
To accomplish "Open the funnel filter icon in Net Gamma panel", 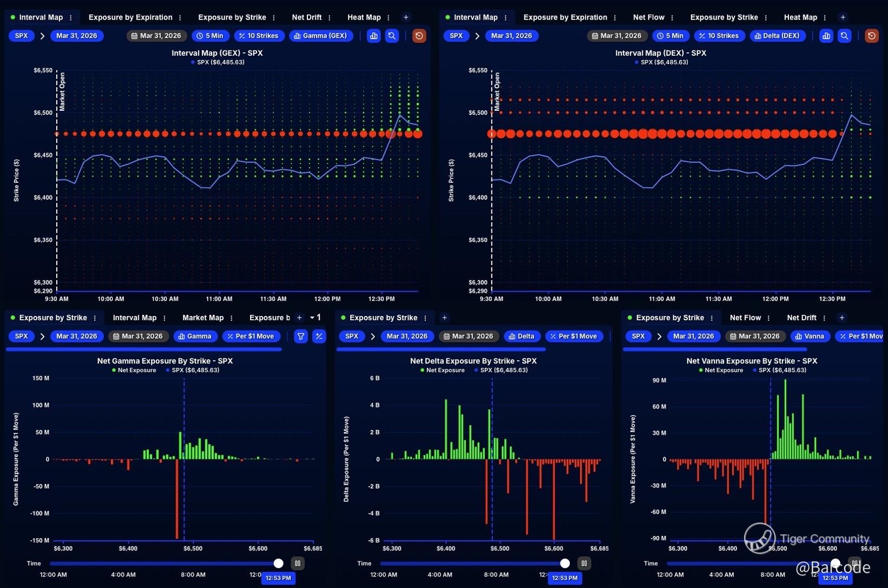I will pyautogui.click(x=301, y=336).
